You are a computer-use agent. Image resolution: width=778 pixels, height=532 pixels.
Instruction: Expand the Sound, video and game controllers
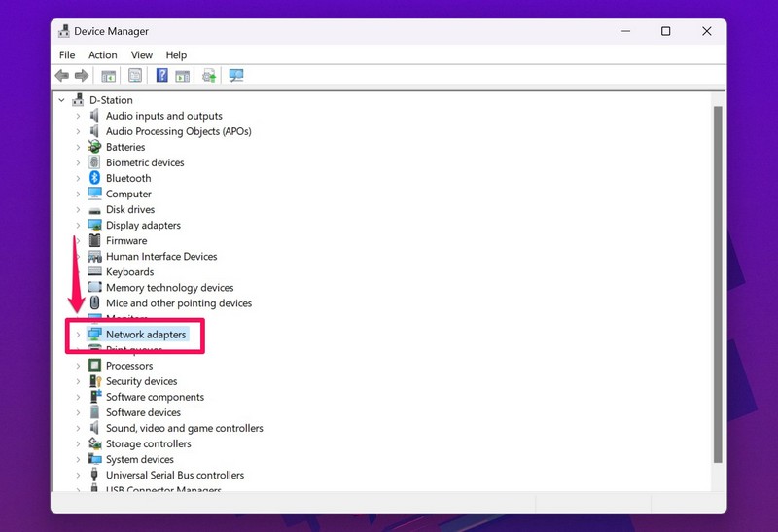pos(78,428)
